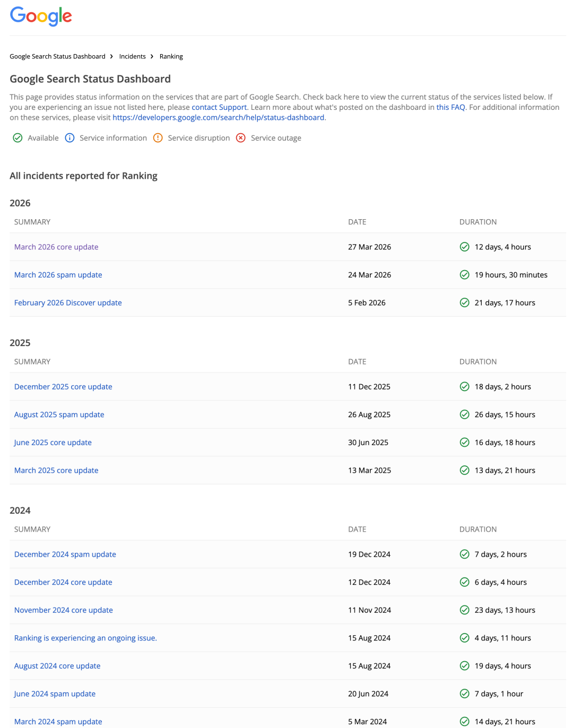Open the Incidents breadcrumb
573x728 pixels.
pos(132,56)
